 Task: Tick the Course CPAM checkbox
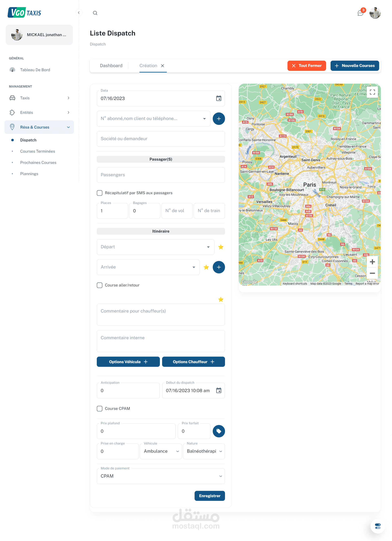point(99,408)
